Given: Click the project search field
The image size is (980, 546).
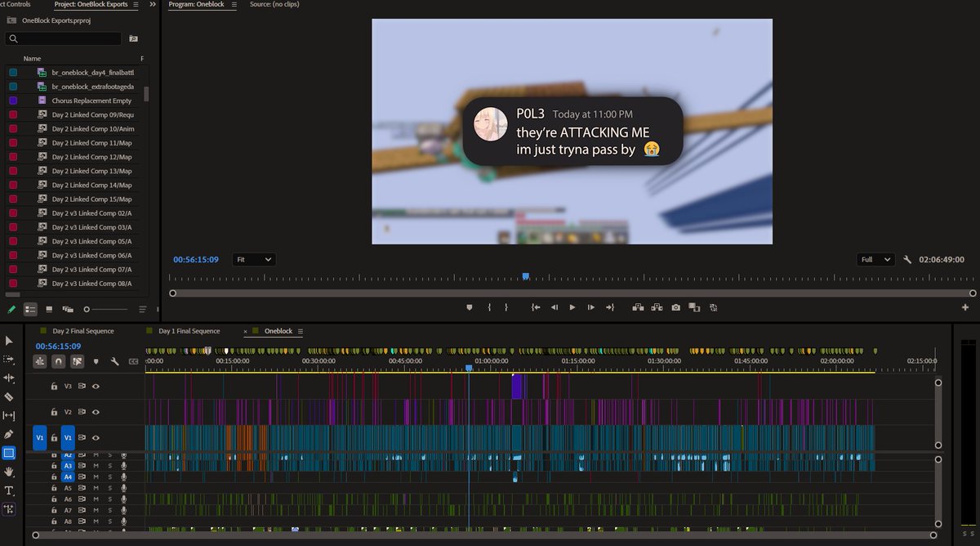Looking at the screenshot, I should [64, 38].
